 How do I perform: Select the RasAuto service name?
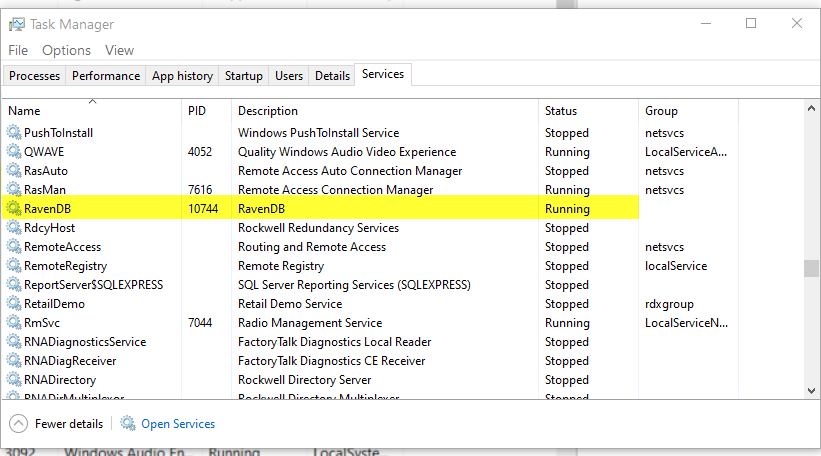coord(46,171)
